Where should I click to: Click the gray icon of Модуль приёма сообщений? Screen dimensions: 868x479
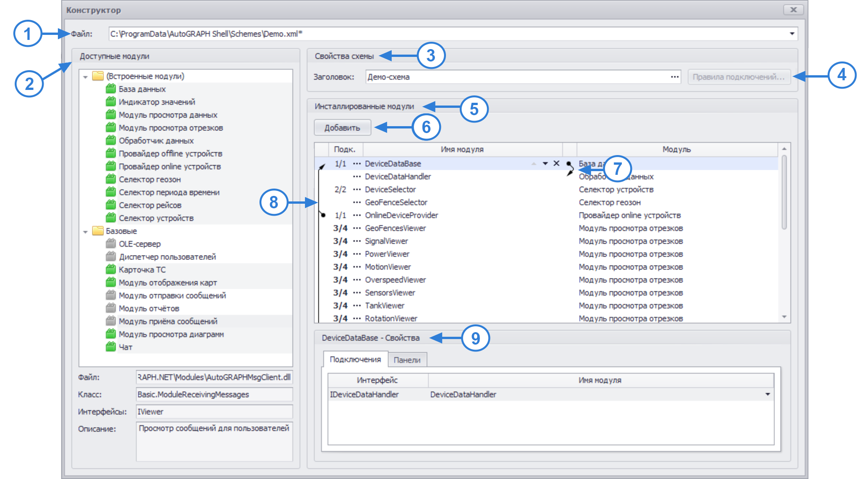[x=111, y=321]
